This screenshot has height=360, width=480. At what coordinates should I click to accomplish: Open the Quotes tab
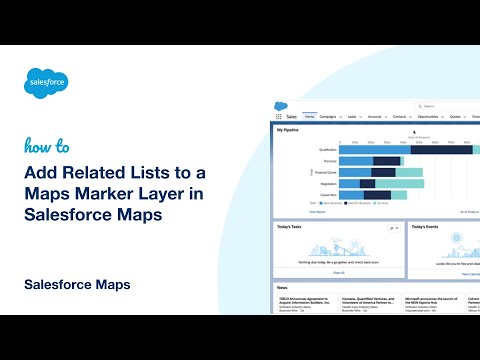click(x=455, y=117)
